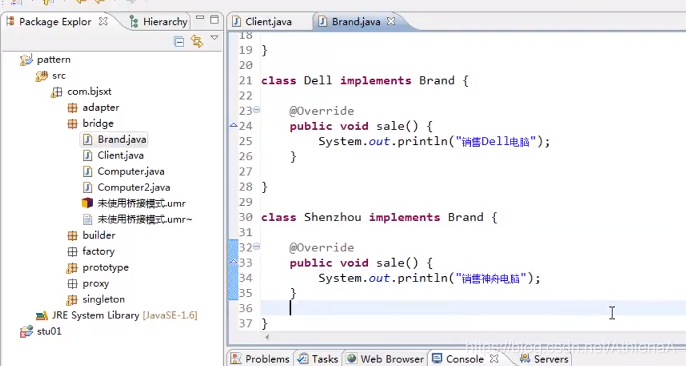Select the pattern project in tree

click(53, 59)
